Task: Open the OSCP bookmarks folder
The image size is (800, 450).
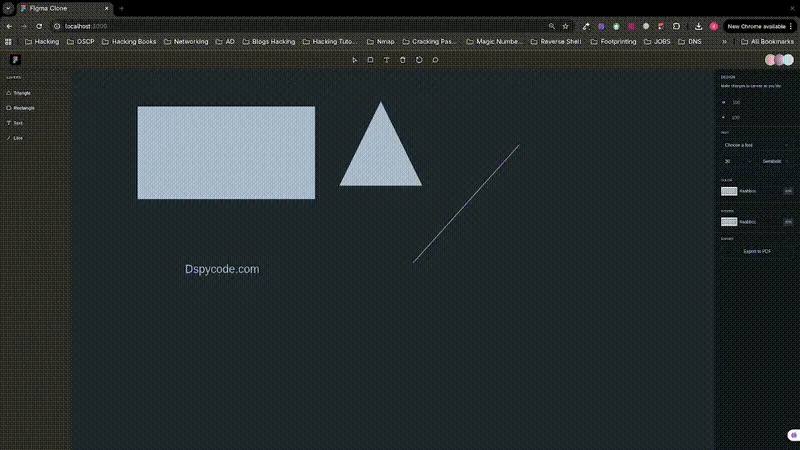Action: tap(81, 42)
